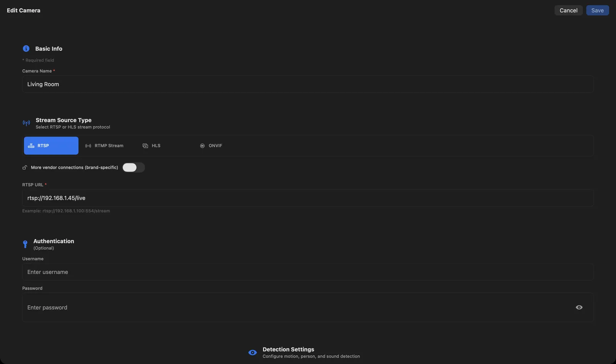The height and width of the screenshot is (364, 616).
Task: Focus the RTSP URL field
Action: [308, 198]
